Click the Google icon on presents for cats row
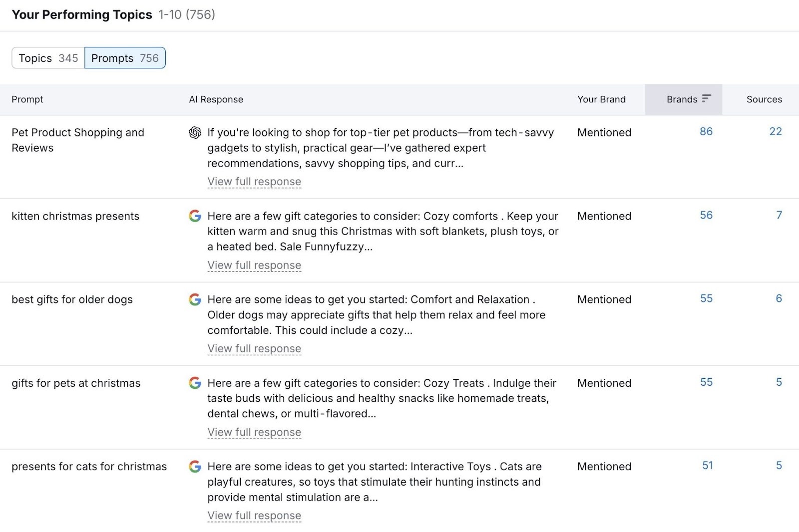Image resolution: width=799 pixels, height=532 pixels. pyautogui.click(x=195, y=467)
